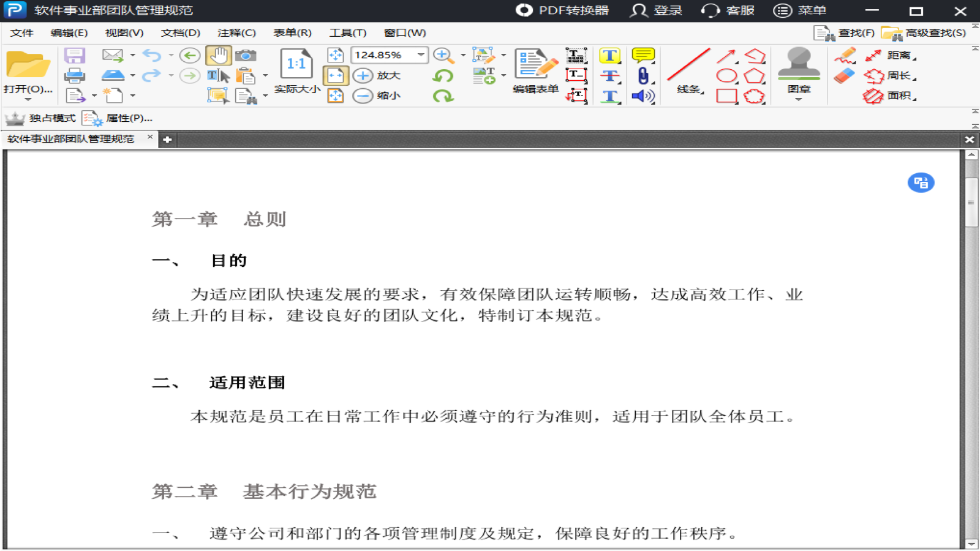Open the zoom percentage dropdown
The height and width of the screenshot is (551, 980).
pos(421,55)
